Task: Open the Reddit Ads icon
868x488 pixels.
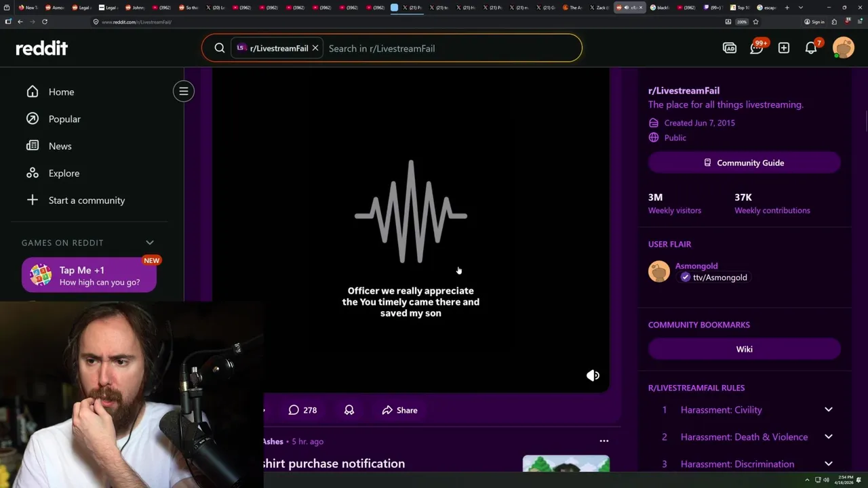Action: 730,48
